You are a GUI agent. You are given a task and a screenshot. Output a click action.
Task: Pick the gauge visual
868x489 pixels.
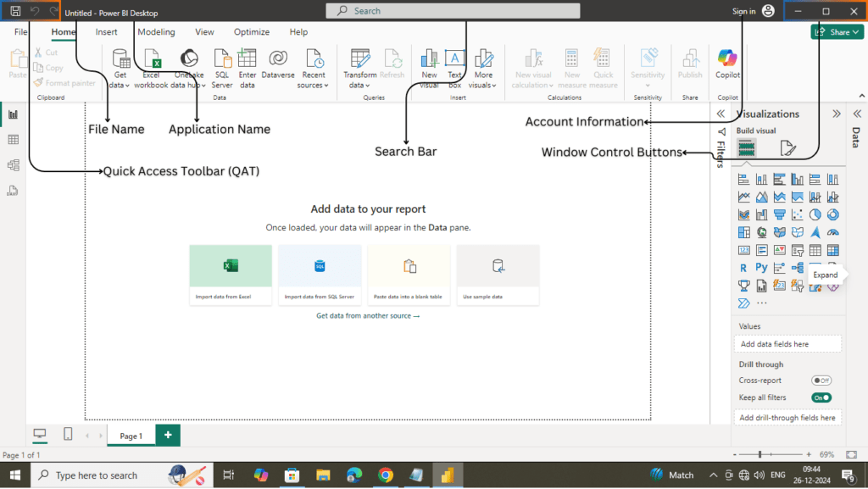pos(832,232)
